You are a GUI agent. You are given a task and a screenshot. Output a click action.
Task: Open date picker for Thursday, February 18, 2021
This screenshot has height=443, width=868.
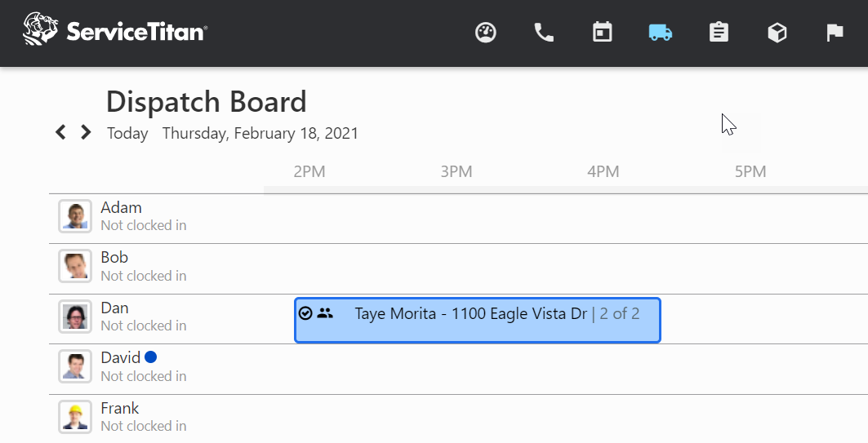point(260,133)
